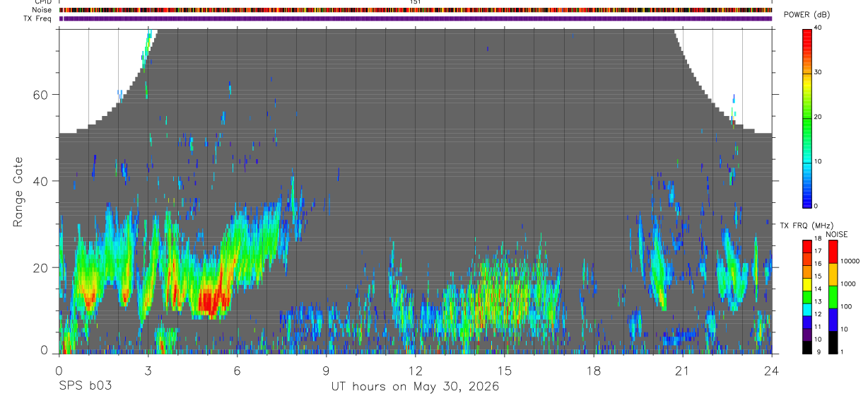
Task: Click the purple TX Freq strip at top
Action: 416,18
